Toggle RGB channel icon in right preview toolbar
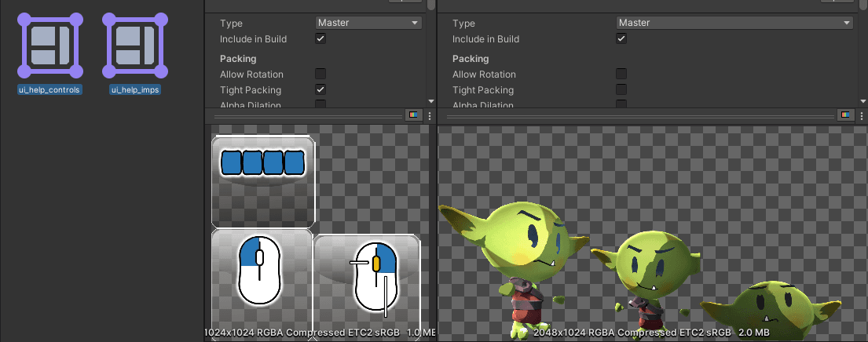Viewport: 868px width, 342px height. click(x=844, y=115)
